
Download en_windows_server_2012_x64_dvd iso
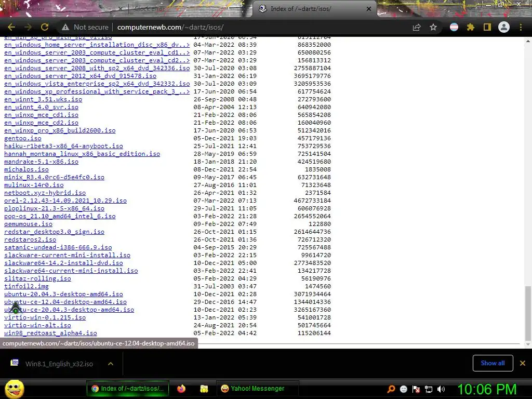(x=81, y=76)
